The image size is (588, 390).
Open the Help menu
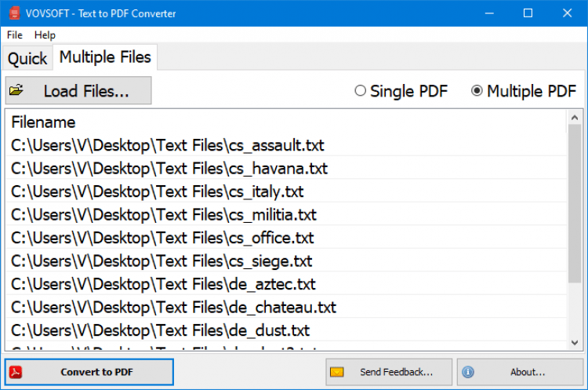[45, 35]
